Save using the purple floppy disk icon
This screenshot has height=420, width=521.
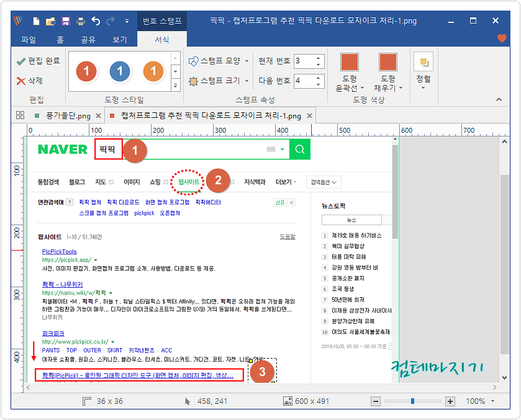66,21
